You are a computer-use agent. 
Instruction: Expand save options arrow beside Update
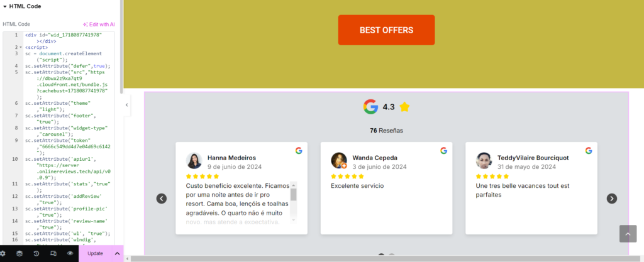117,253
